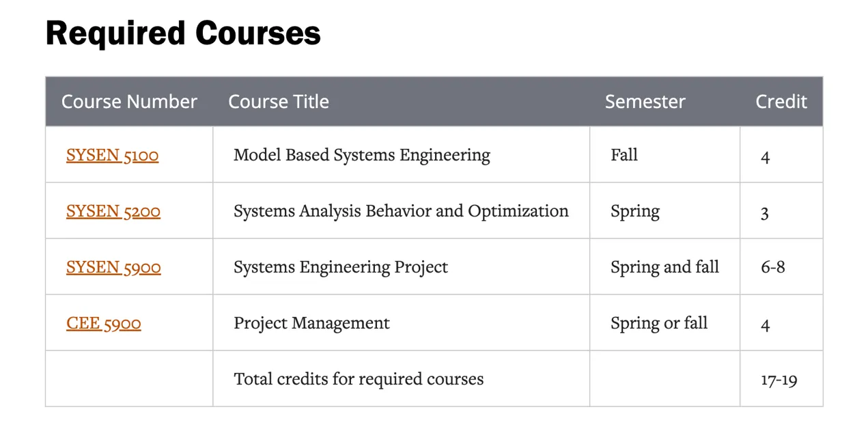Select the Systems Engineering Project title cell

(341, 268)
